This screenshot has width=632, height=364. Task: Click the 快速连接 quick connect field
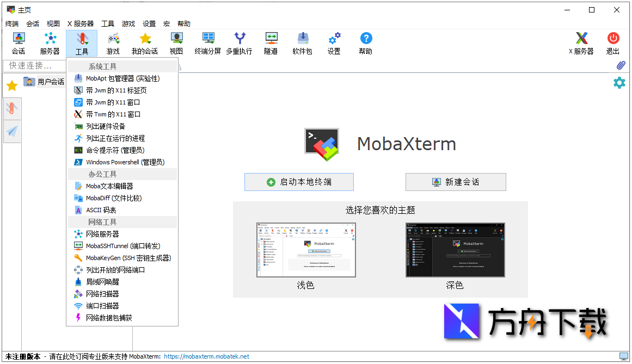tap(34, 65)
